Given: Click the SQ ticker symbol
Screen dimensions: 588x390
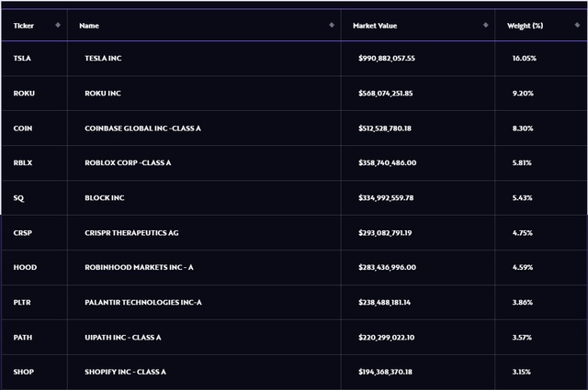Looking at the screenshot, I should [18, 197].
